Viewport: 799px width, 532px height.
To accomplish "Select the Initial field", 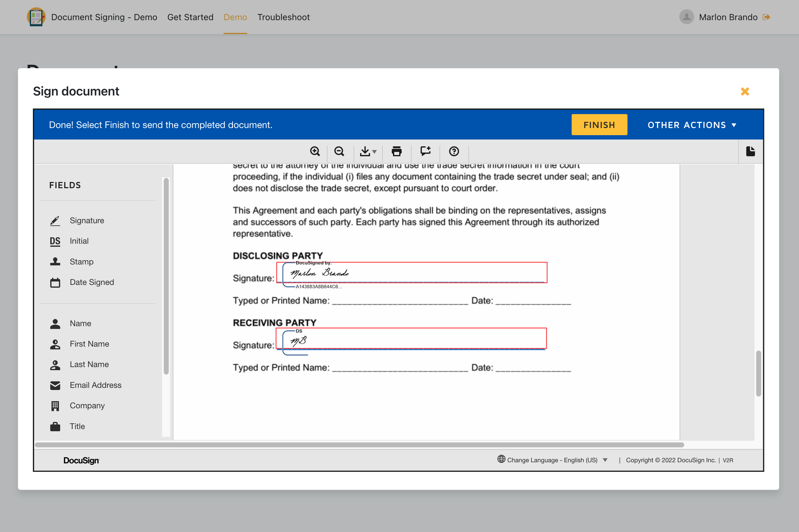I will [x=79, y=241].
